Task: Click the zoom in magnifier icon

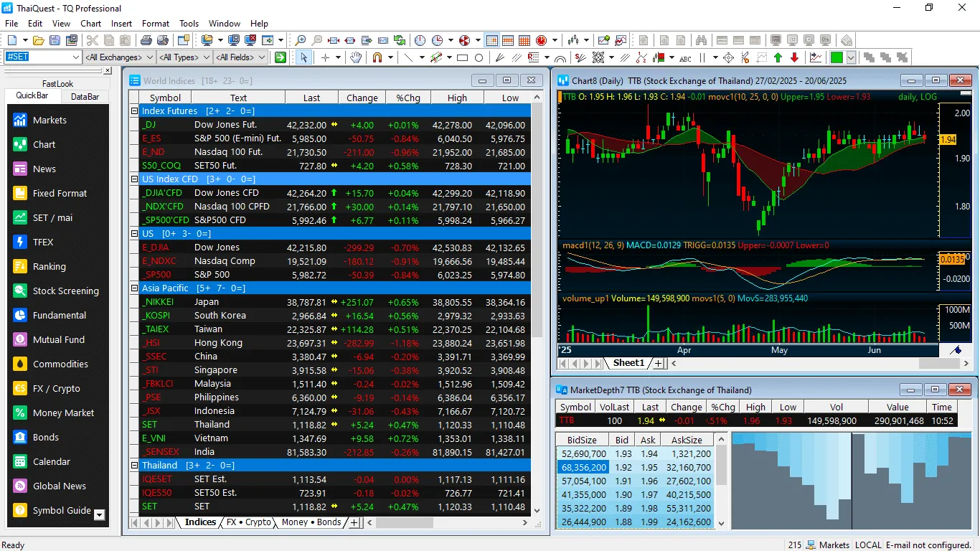Action: coord(301,40)
